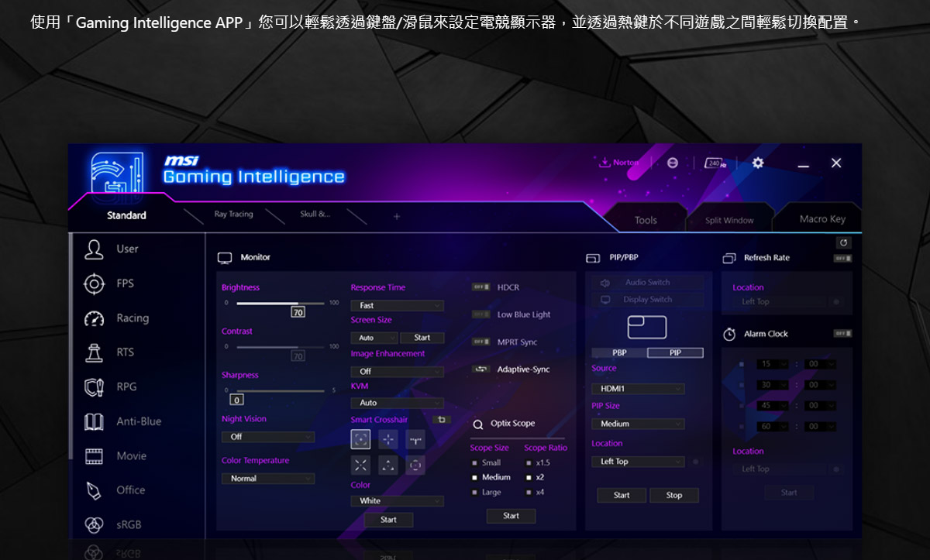
Task: Click Start under crosshair Color
Action: coord(389,520)
